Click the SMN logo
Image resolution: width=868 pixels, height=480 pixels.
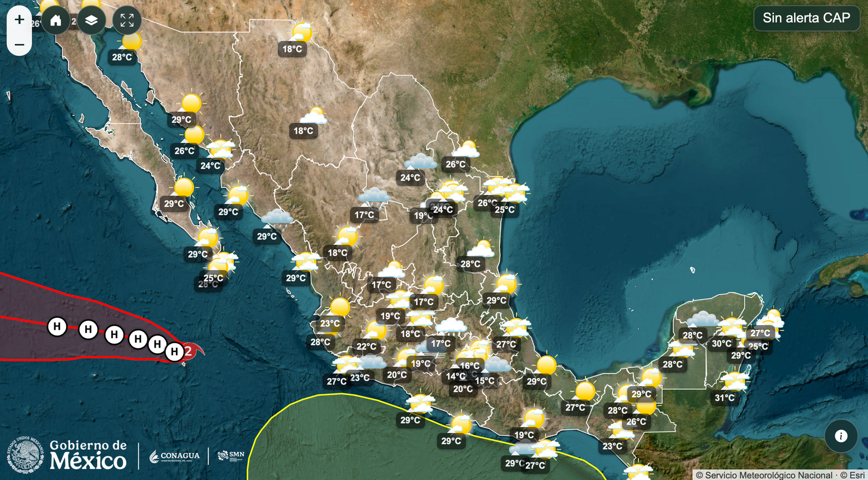click(231, 455)
